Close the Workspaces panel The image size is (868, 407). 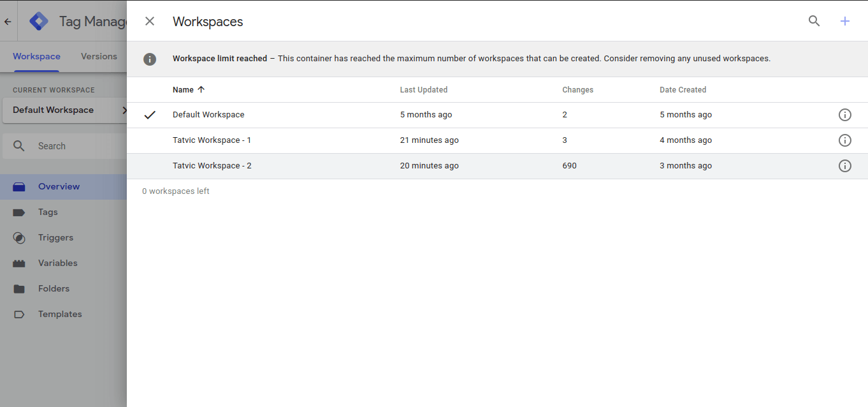(x=150, y=21)
